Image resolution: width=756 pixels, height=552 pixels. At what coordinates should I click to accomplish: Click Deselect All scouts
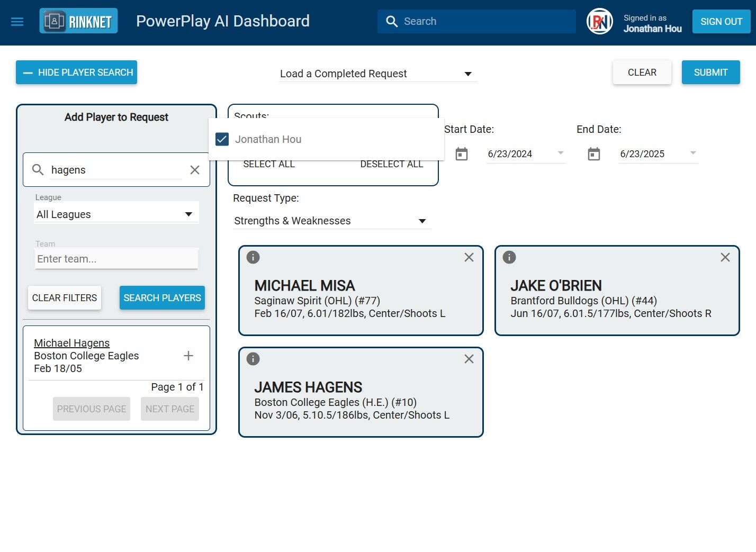click(x=392, y=164)
